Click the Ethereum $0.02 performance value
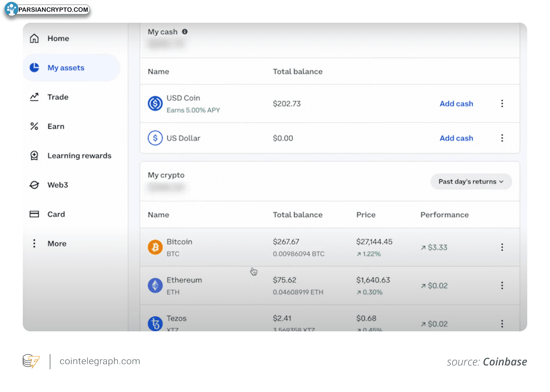This screenshot has height=392, width=550. coord(434,286)
